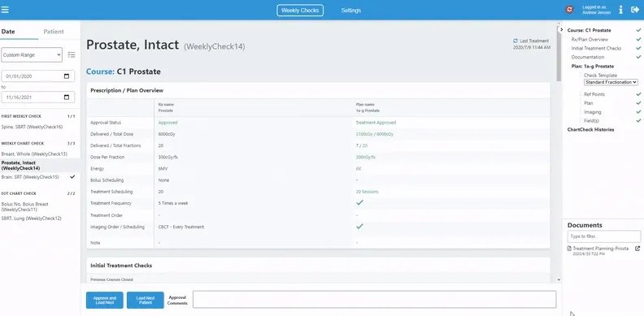Image resolution: width=644 pixels, height=316 pixels.
Task: Open the info icon in header
Action: 620,10
